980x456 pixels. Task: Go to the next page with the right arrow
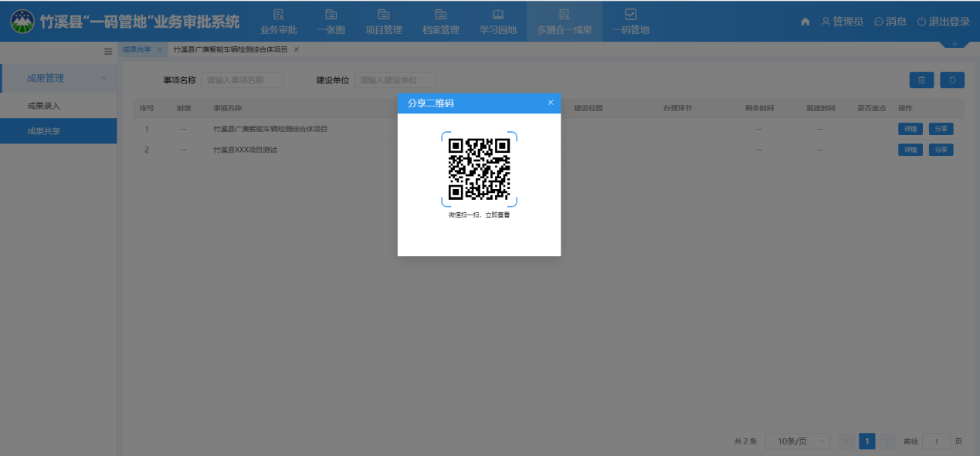[888, 441]
